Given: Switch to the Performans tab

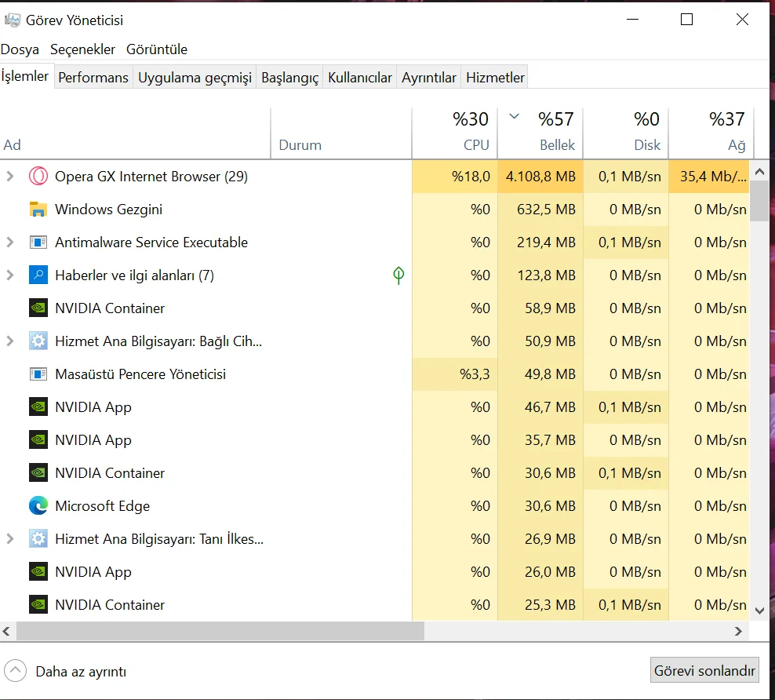Looking at the screenshot, I should [93, 78].
